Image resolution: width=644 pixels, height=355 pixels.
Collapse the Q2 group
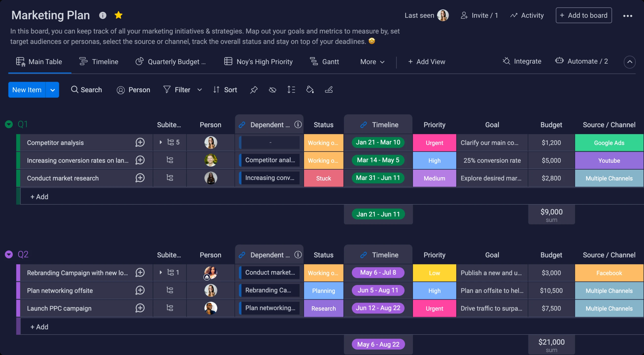point(9,255)
